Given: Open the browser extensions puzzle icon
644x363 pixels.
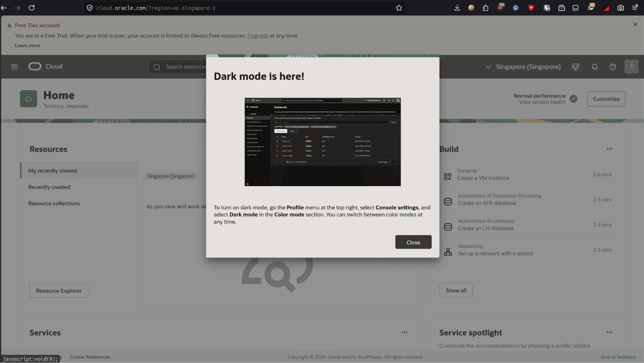Looking at the screenshot, I should tap(485, 8).
